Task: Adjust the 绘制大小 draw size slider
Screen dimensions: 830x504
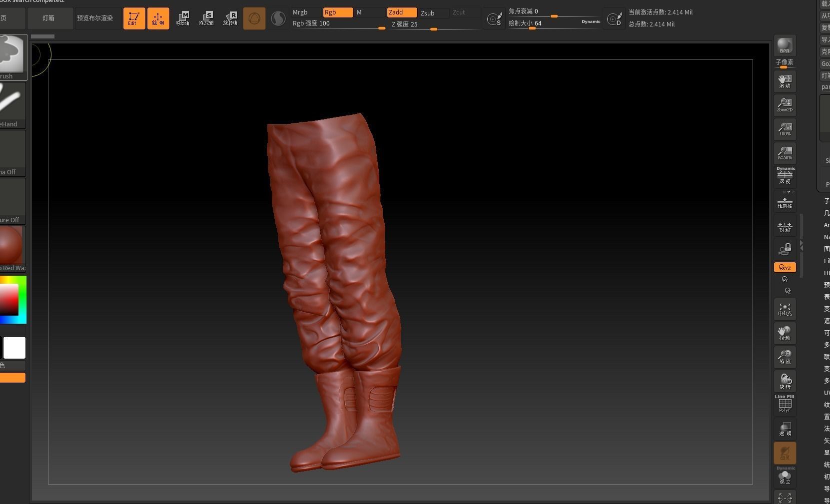Action: [543, 23]
